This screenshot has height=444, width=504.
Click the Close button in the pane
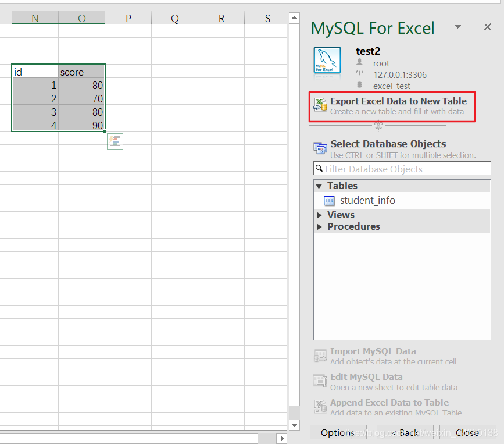[x=467, y=432]
